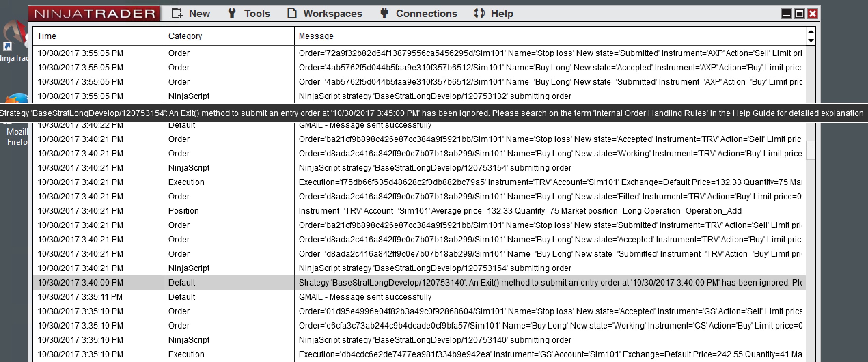Click the Time column header
868x362 pixels.
coord(98,36)
